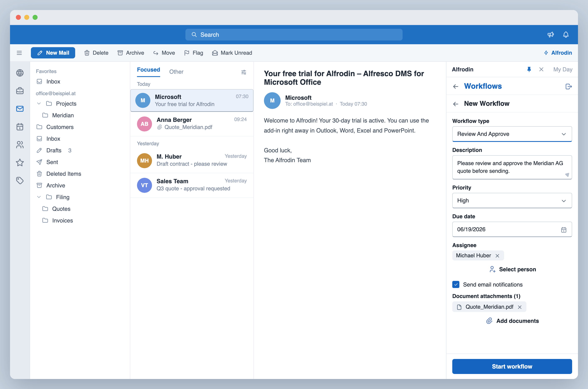Screen dimensions: 588x389
Task: Open the tag icon in left rail
Action: click(x=20, y=180)
